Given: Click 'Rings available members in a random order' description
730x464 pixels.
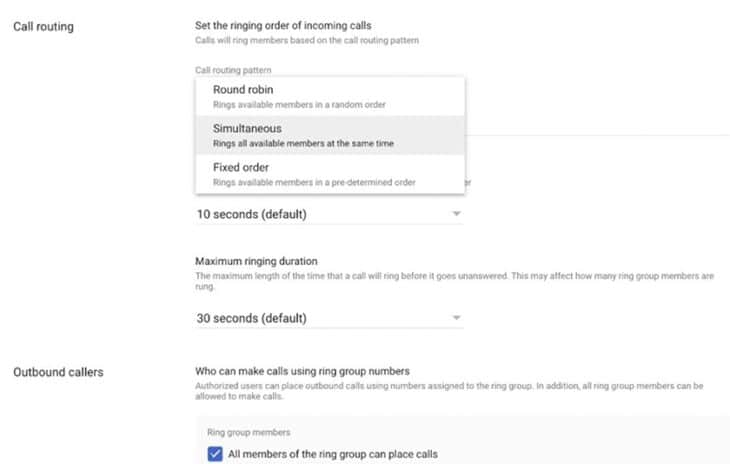Looking at the screenshot, I should [x=300, y=105].
